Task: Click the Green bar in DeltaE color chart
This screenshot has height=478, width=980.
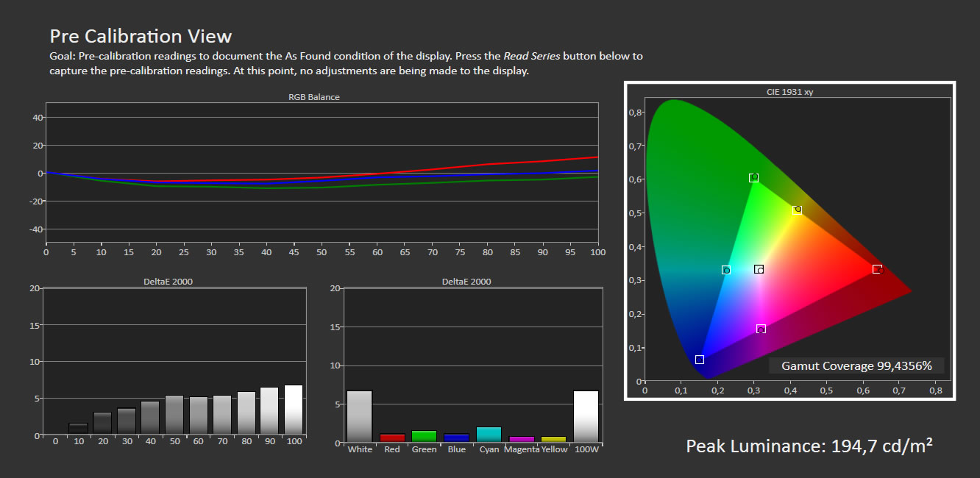Action: click(425, 436)
